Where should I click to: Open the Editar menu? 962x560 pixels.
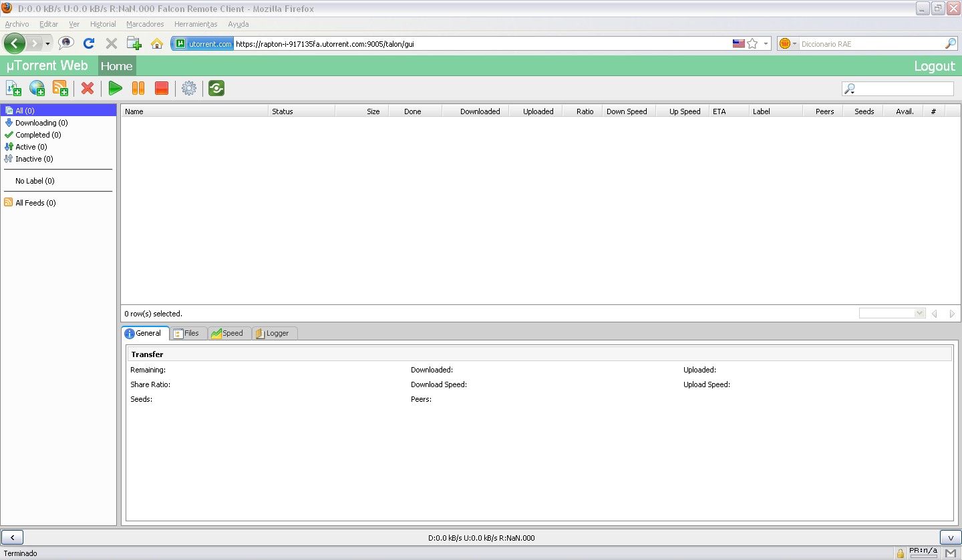click(49, 24)
